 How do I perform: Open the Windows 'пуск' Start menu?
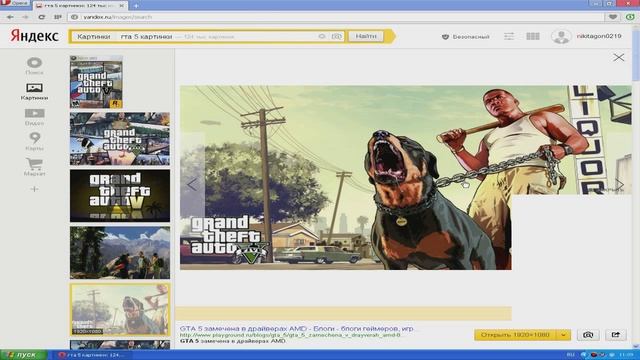tap(23, 355)
